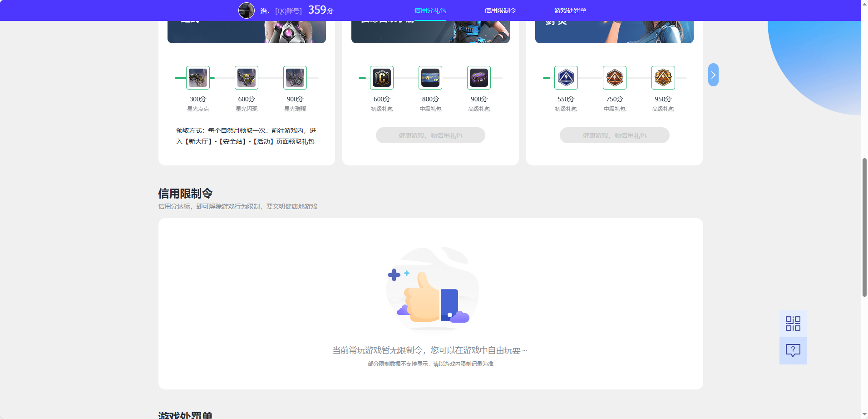868x419 pixels.
Task: Click the 信用限制令 section heading
Action: (185, 194)
